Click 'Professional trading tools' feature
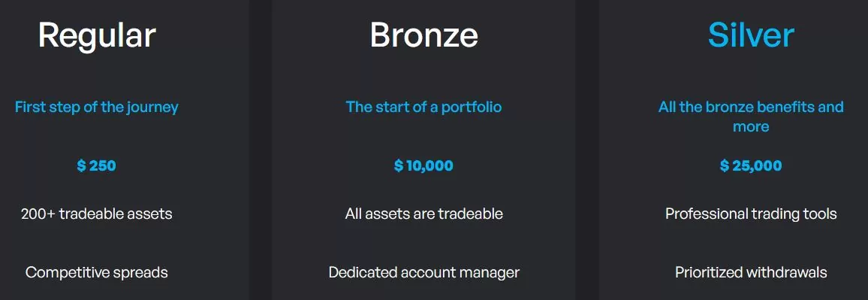 click(751, 214)
